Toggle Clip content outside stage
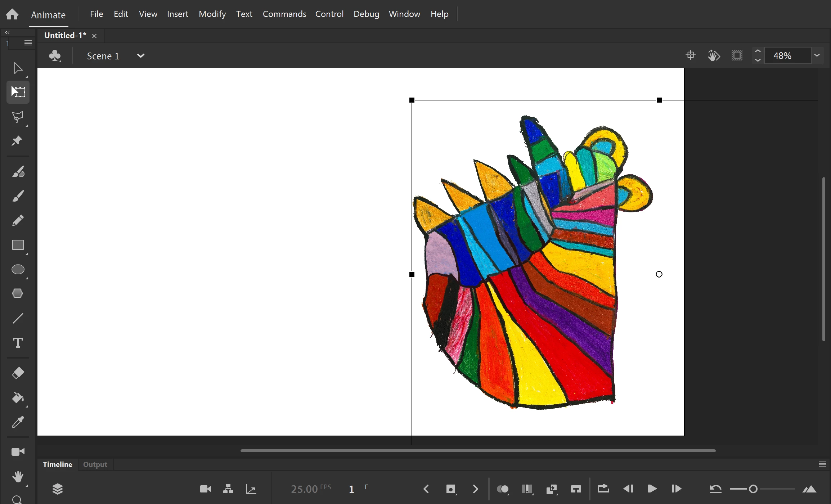This screenshot has height=504, width=831. 737,55
